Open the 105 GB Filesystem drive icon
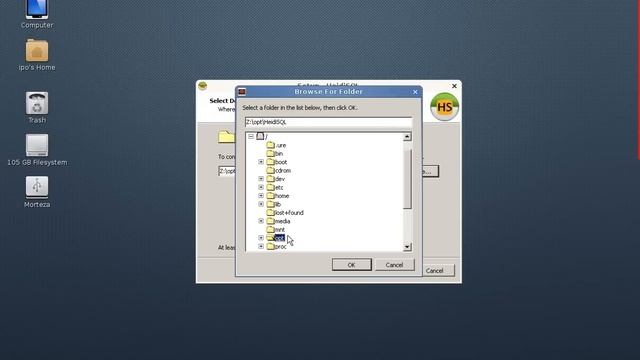 click(37, 145)
